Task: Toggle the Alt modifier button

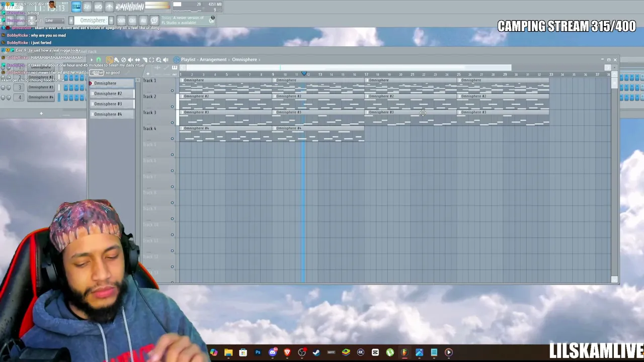Action: pos(143,21)
